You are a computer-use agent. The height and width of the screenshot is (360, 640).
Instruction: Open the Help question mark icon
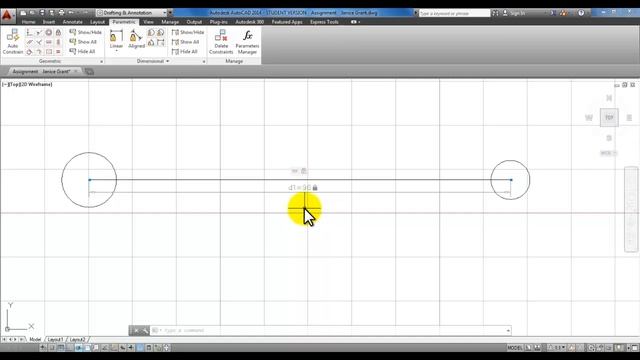[581, 13]
